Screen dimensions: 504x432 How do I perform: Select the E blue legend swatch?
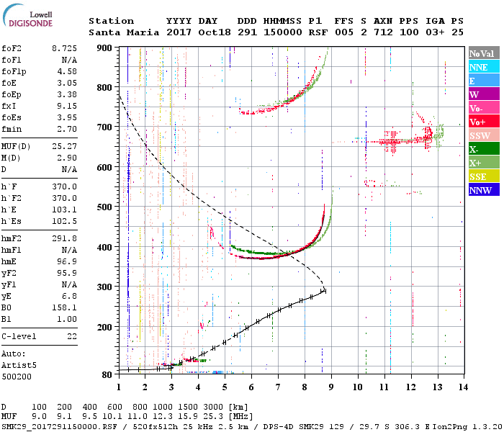pyautogui.click(x=484, y=81)
